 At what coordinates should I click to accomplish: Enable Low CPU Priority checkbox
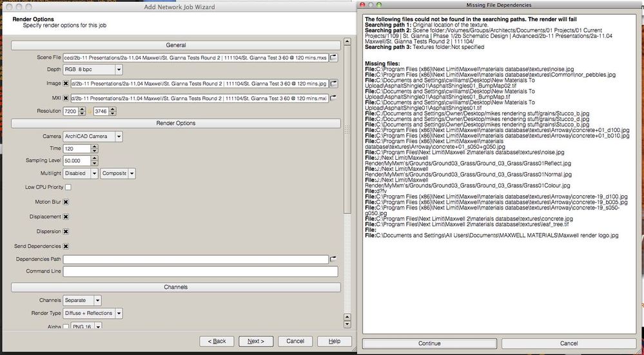pyautogui.click(x=68, y=187)
